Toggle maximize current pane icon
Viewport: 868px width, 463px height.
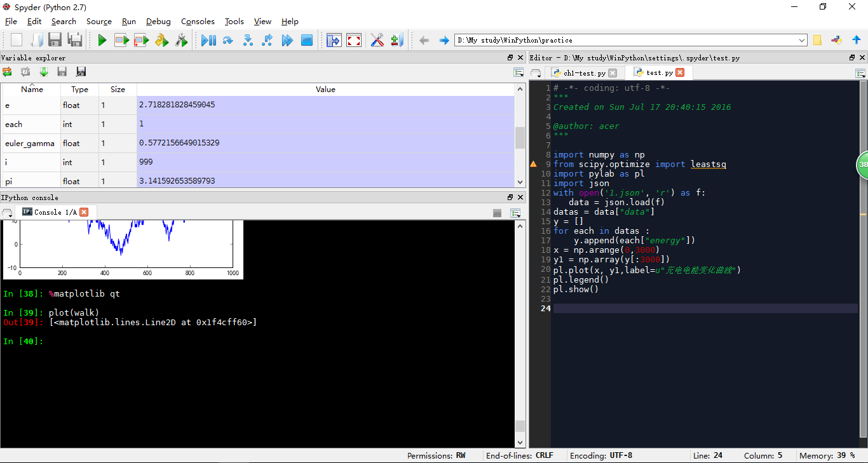334,41
